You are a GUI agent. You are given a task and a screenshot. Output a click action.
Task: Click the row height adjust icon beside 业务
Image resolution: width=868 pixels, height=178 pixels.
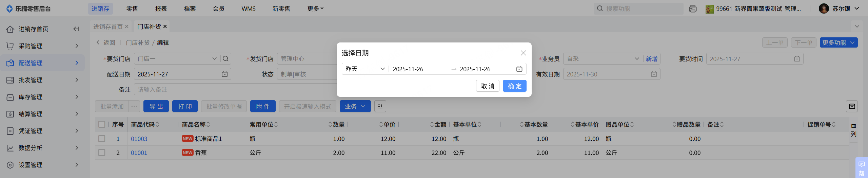pos(380,106)
